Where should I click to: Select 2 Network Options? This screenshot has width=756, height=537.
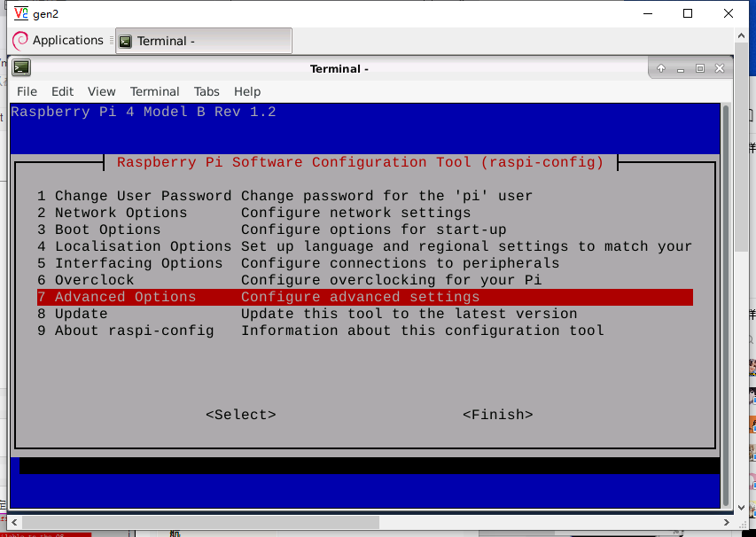point(365,213)
